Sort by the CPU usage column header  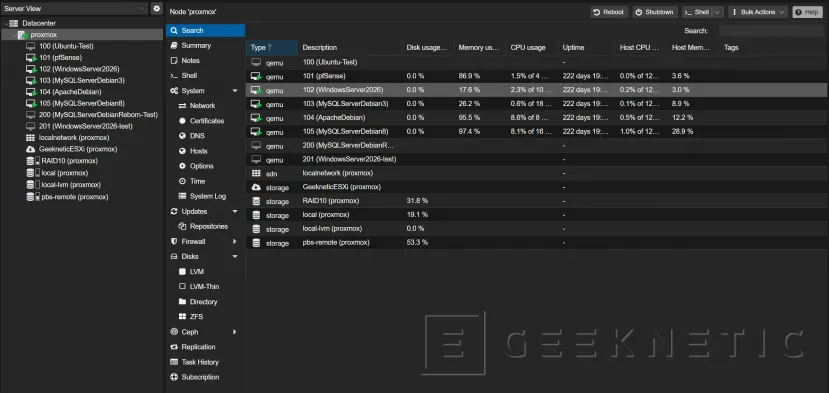pyautogui.click(x=531, y=48)
